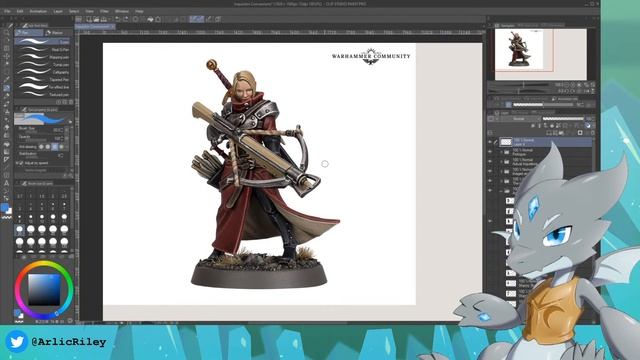Click the Navigator zoom slider

519,85
